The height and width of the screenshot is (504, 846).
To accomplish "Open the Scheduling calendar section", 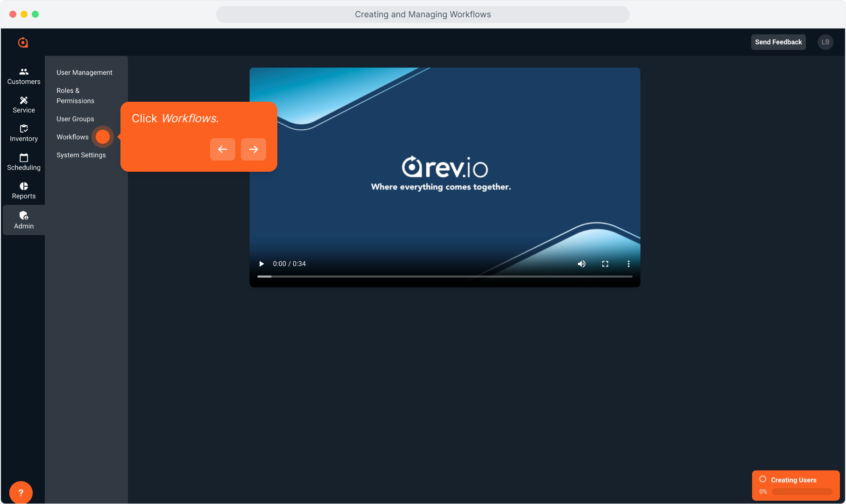I will coord(24,162).
